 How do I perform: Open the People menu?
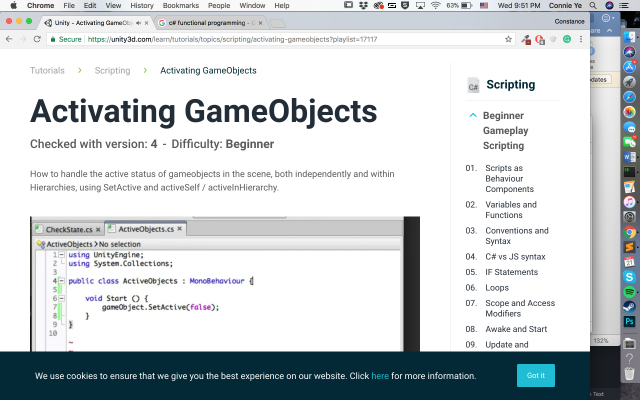(219, 5)
